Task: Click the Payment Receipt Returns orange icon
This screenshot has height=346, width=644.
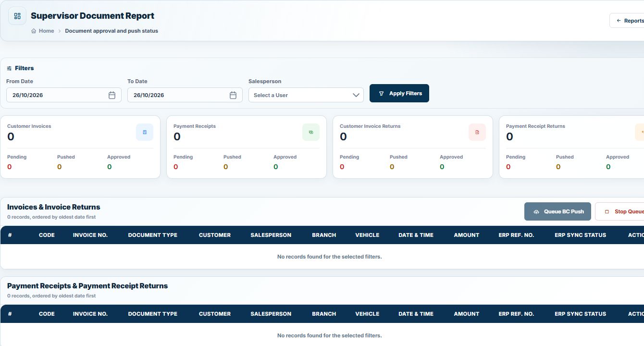Action: 640,132
